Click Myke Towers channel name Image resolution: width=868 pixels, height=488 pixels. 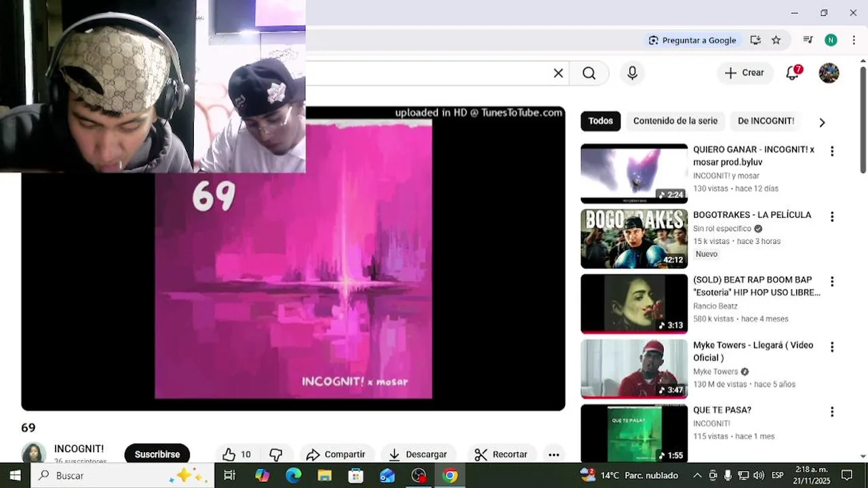tap(715, 371)
